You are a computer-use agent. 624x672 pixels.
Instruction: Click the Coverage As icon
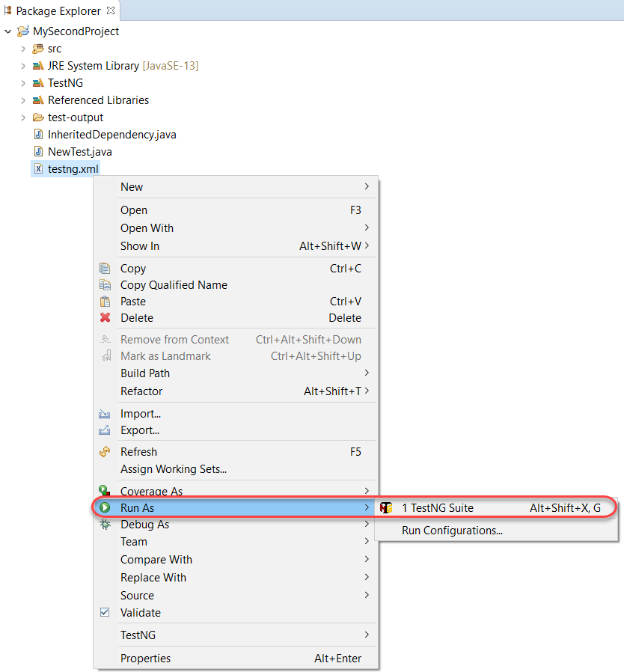[105, 490]
